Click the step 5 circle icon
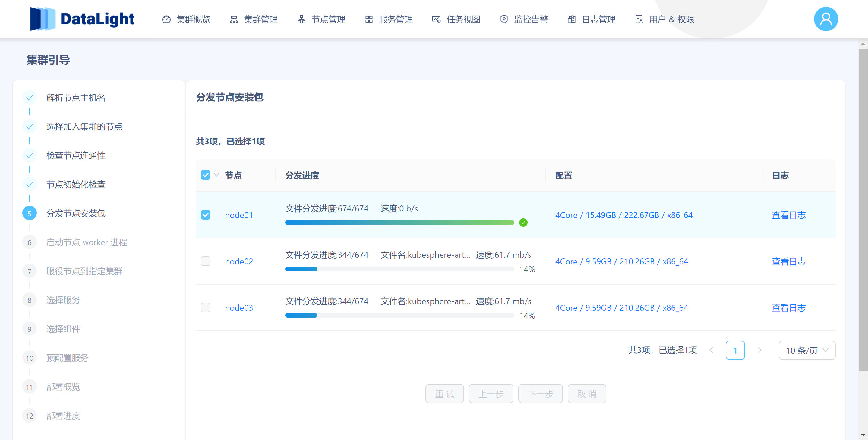 point(29,214)
